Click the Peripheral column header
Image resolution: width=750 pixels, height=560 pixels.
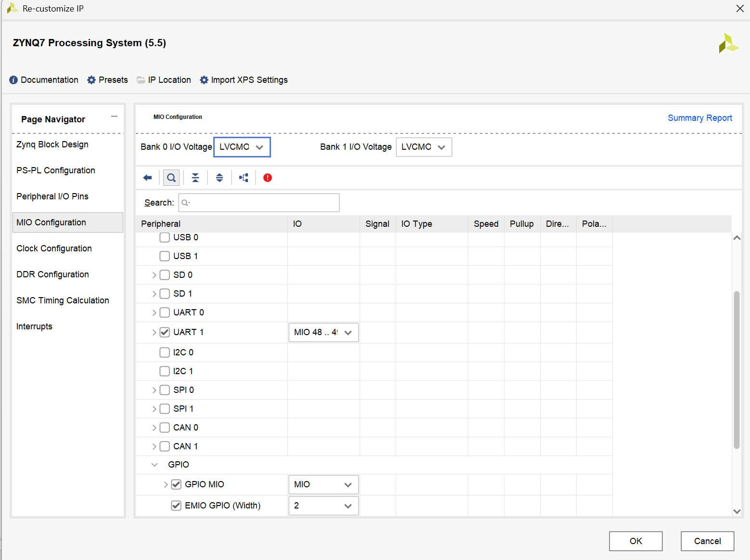pyautogui.click(x=212, y=224)
